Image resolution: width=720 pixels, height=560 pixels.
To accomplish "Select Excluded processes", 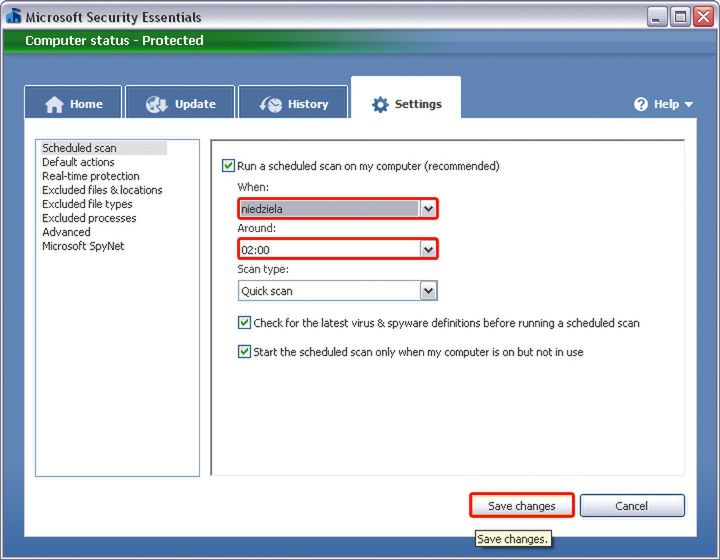I will pos(89,218).
